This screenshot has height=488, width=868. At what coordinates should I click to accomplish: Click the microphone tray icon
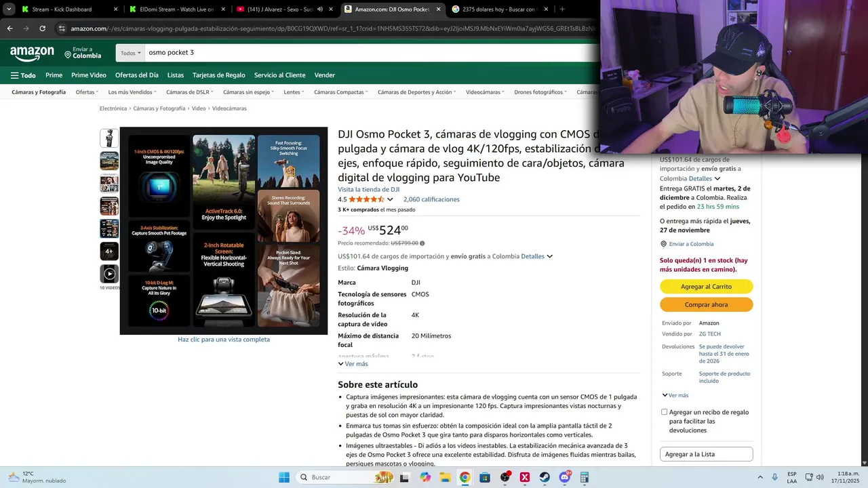coord(774,477)
